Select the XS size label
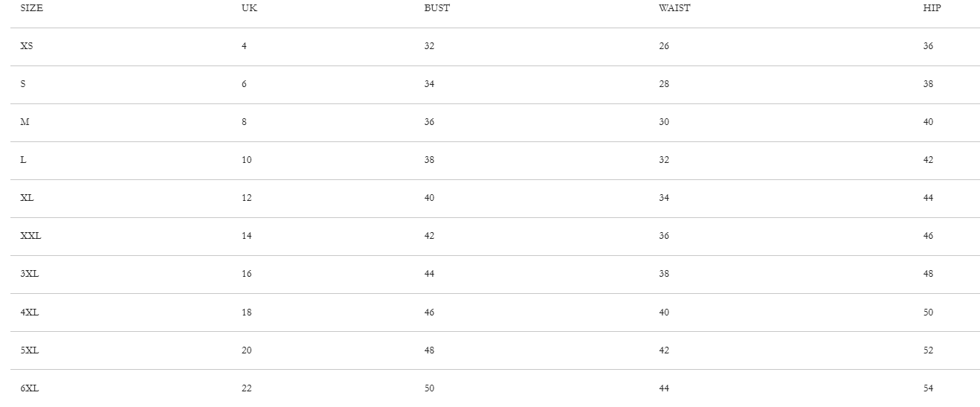 27,46
